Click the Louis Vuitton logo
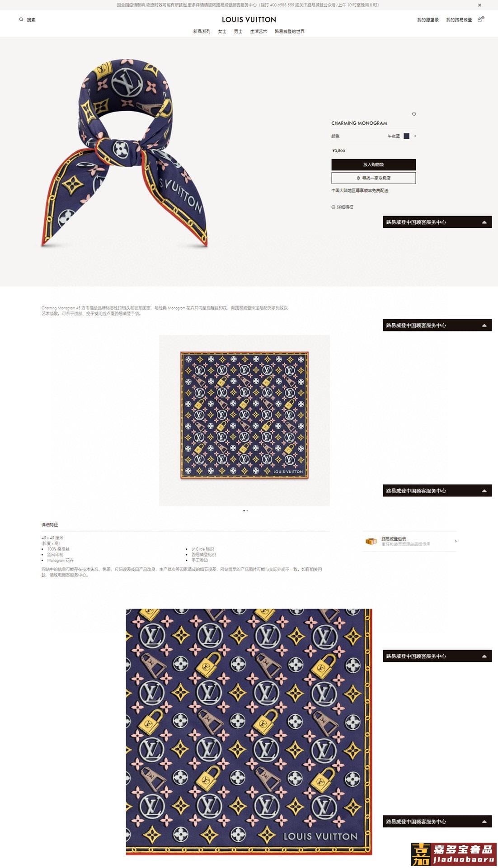Image resolution: width=498 pixels, height=868 pixels. point(249,19)
